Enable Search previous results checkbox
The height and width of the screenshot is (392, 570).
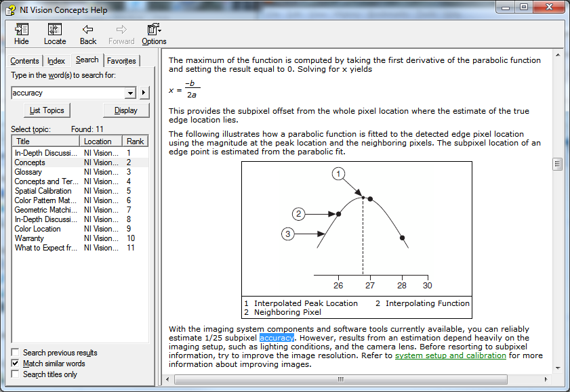16,353
